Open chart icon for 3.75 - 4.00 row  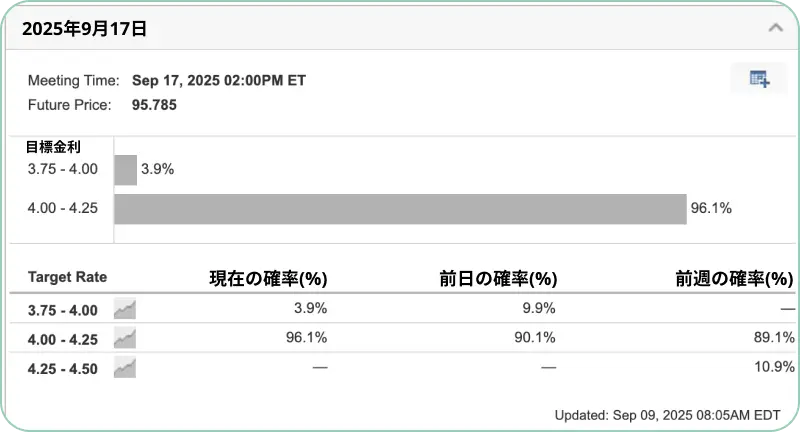125,309
